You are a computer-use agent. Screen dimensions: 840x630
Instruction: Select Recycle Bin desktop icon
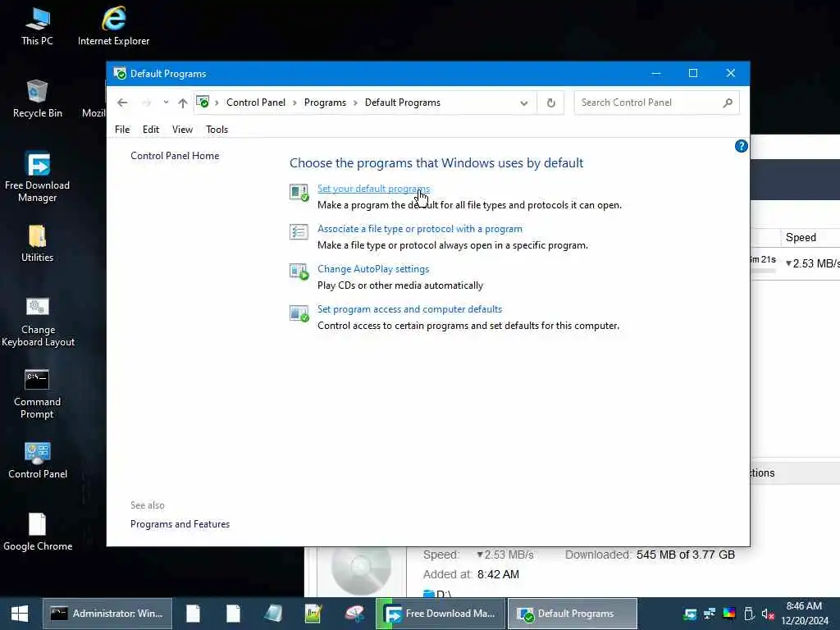pyautogui.click(x=37, y=99)
